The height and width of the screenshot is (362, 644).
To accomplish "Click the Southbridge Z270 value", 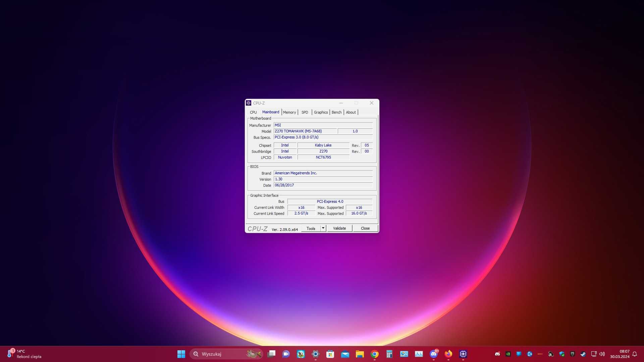I will point(323,151).
